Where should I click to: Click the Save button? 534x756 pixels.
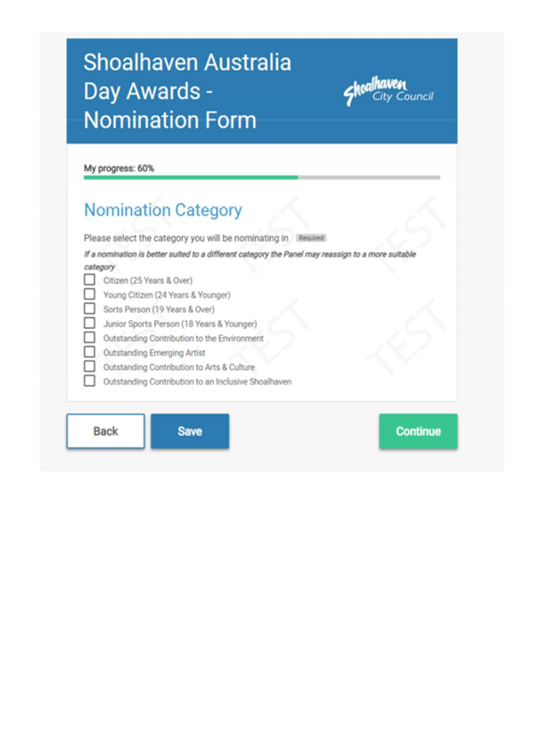pyautogui.click(x=190, y=431)
